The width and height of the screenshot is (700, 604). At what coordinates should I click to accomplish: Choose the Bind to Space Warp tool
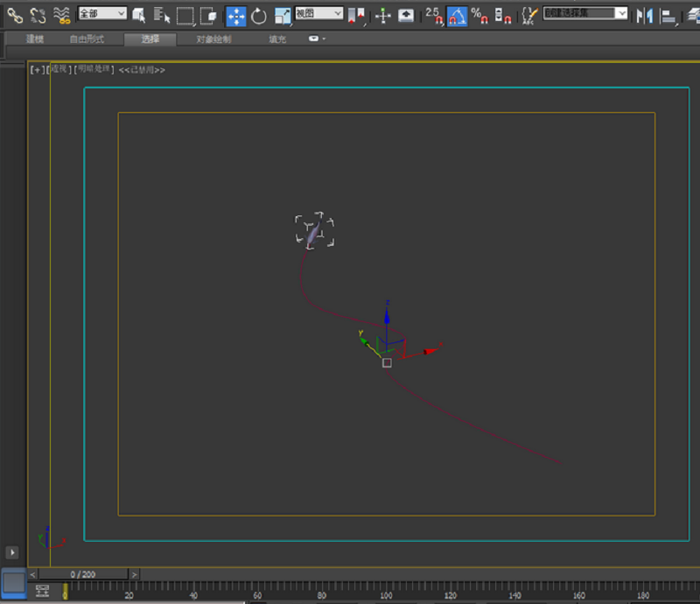click(61, 16)
